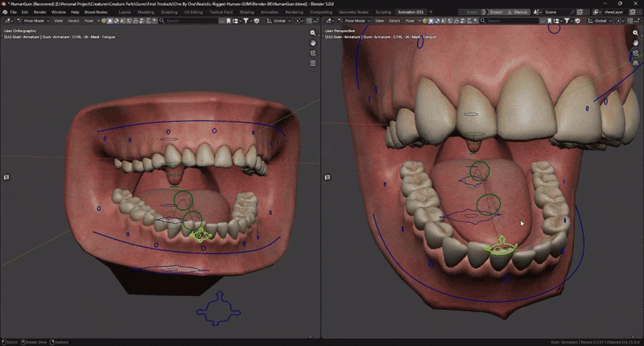The height and width of the screenshot is (346, 644).
Task: Click the bookmark icon in right viewport header
Action: [549, 21]
